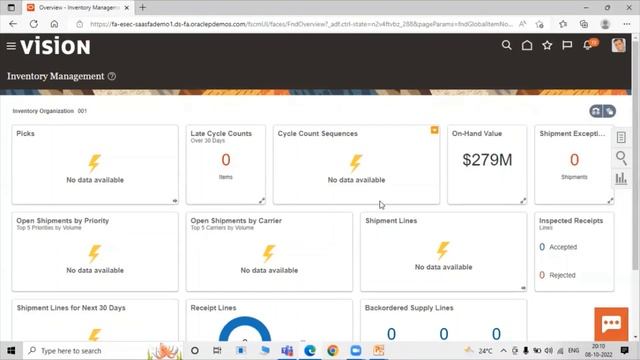Open Microsoft Teams from taskbar
The height and width of the screenshot is (360, 640).
click(x=287, y=351)
